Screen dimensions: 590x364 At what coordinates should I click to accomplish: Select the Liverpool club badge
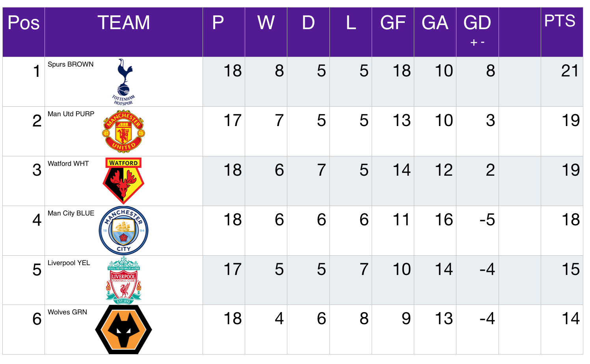coord(123,280)
